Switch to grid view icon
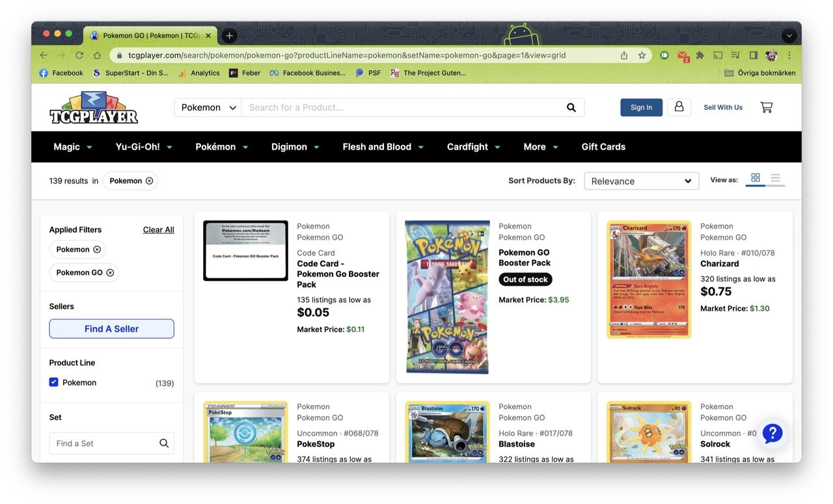 point(756,178)
